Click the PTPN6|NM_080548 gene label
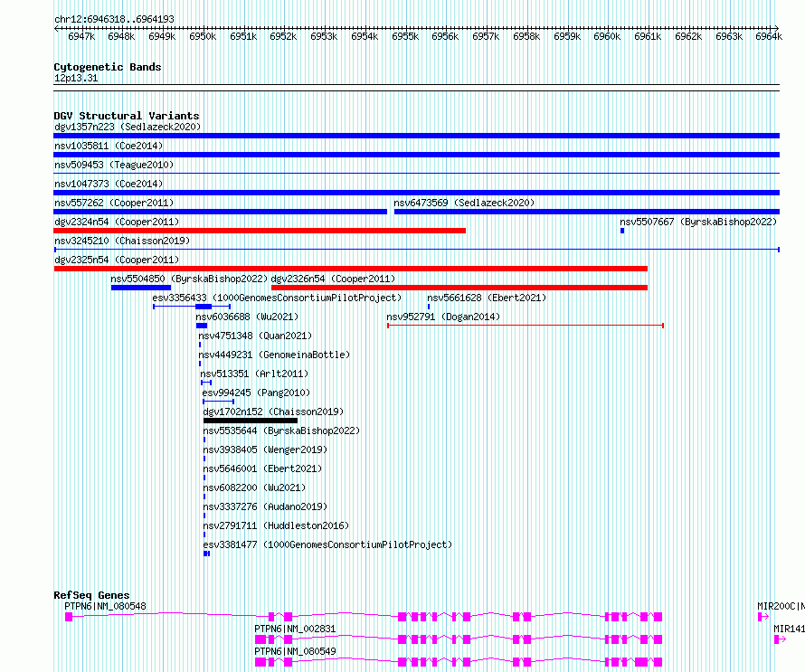Image resolution: width=805 pixels, height=672 pixels. click(x=105, y=606)
